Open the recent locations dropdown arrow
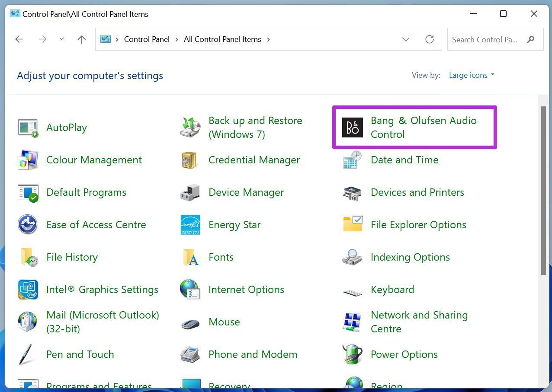This screenshot has height=392, width=552. [61, 39]
